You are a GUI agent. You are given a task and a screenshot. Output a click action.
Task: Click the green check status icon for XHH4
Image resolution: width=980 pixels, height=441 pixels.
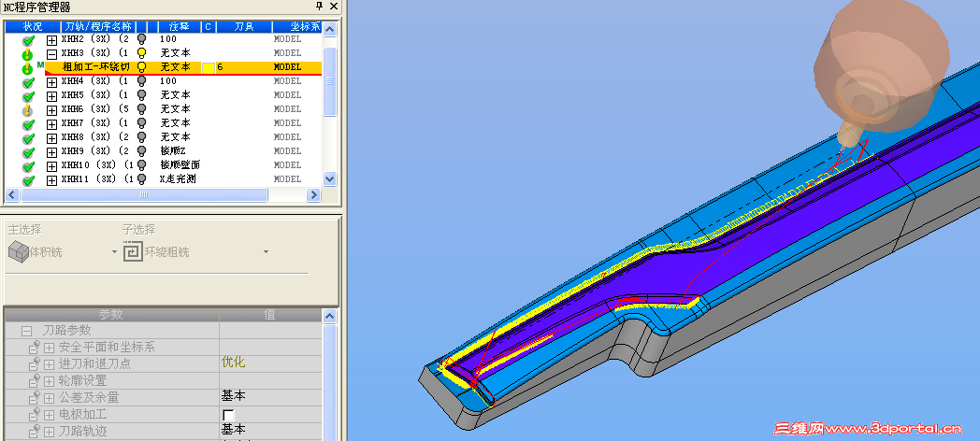(x=28, y=82)
